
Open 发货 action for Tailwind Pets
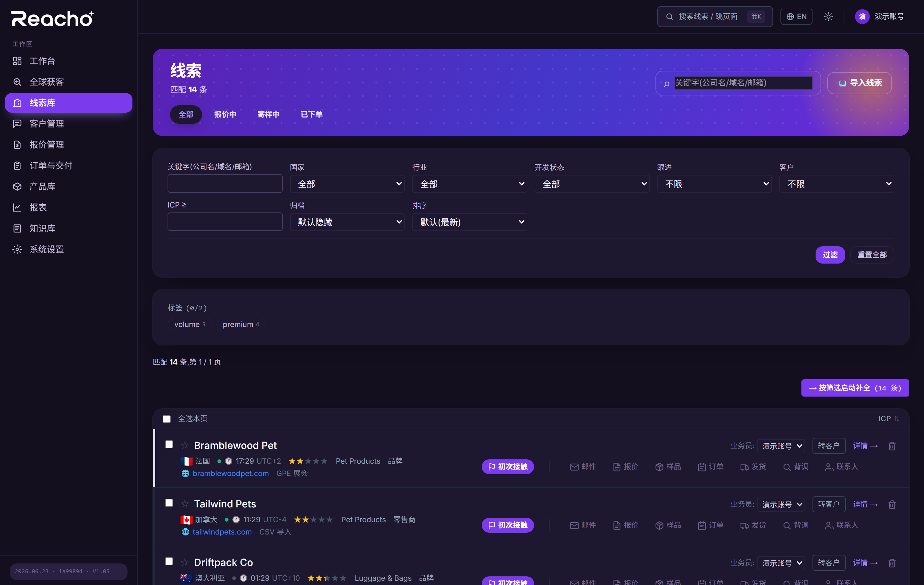point(753,525)
